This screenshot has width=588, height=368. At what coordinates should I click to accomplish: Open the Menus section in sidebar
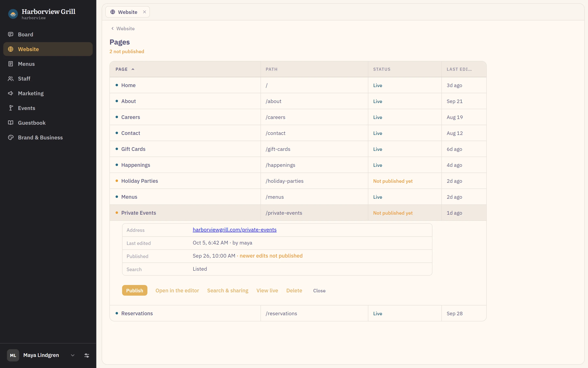point(48,64)
